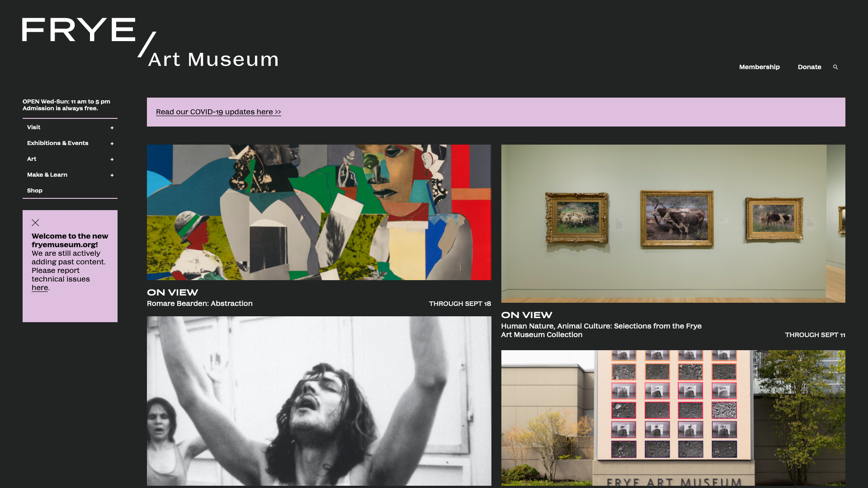Open the black-and-white raised arms photo
The height and width of the screenshot is (488, 868).
point(319,401)
